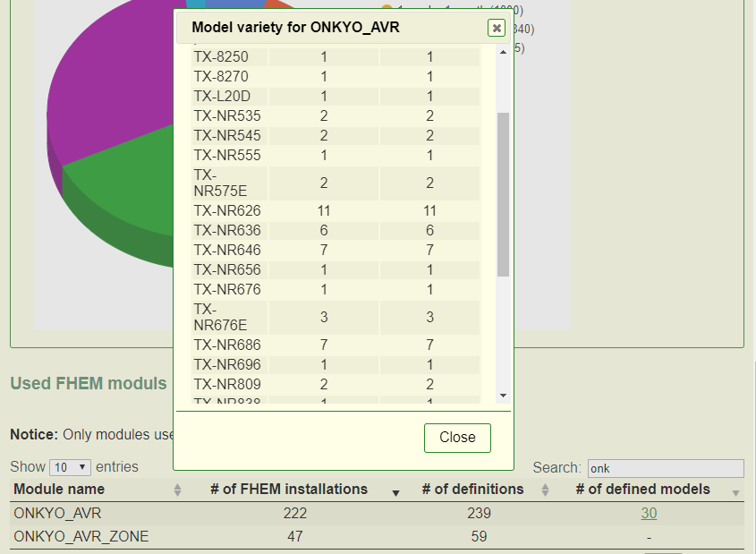Click the 59 definitions value for ONKYO_AVR_ZONE
Image resolution: width=756 pixels, height=554 pixels.
click(479, 536)
